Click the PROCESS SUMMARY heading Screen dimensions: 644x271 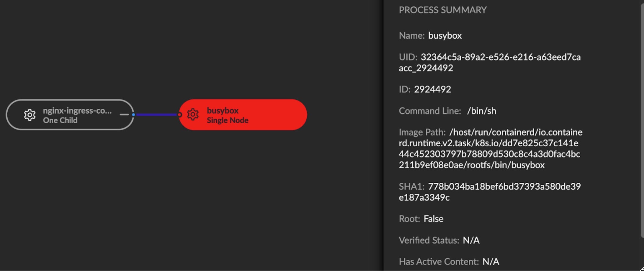[x=442, y=10]
